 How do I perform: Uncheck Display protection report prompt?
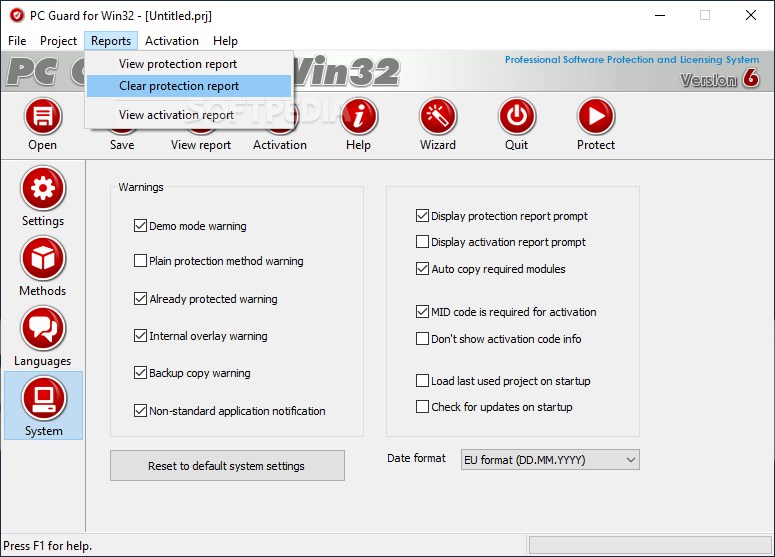click(x=422, y=215)
